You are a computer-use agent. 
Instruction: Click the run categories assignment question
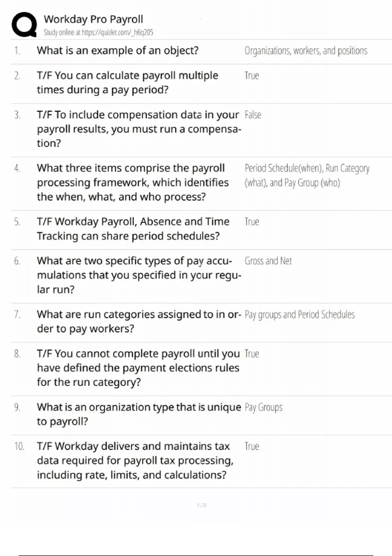click(x=139, y=321)
